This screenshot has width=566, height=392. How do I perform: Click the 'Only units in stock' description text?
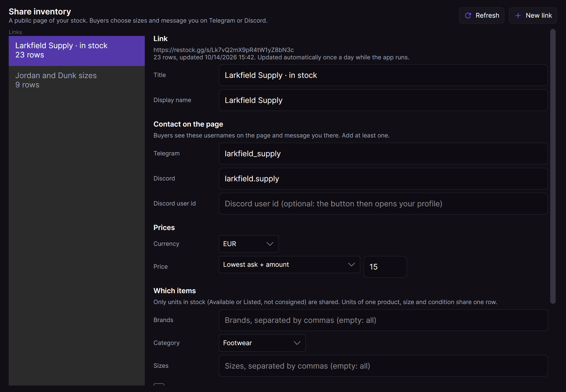click(325, 302)
